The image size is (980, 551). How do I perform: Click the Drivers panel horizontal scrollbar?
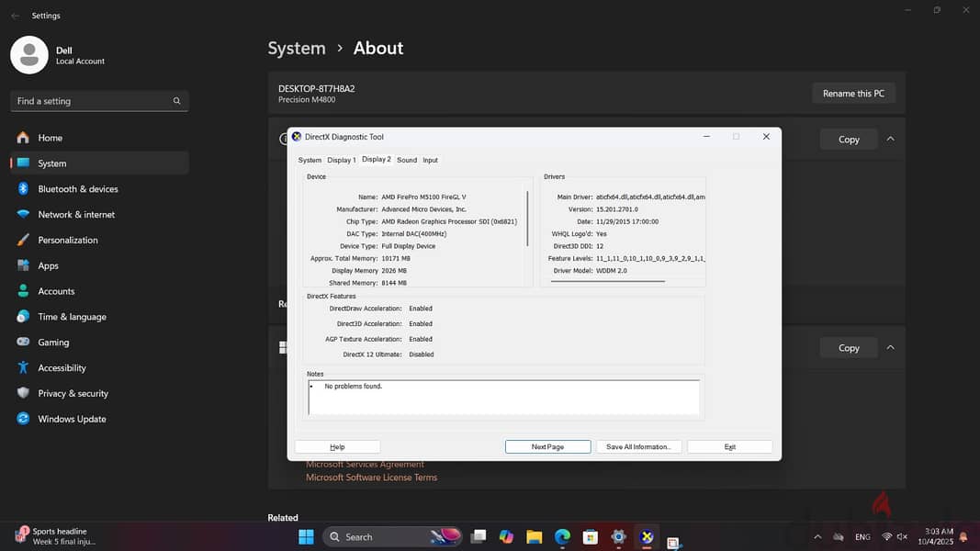(x=607, y=281)
